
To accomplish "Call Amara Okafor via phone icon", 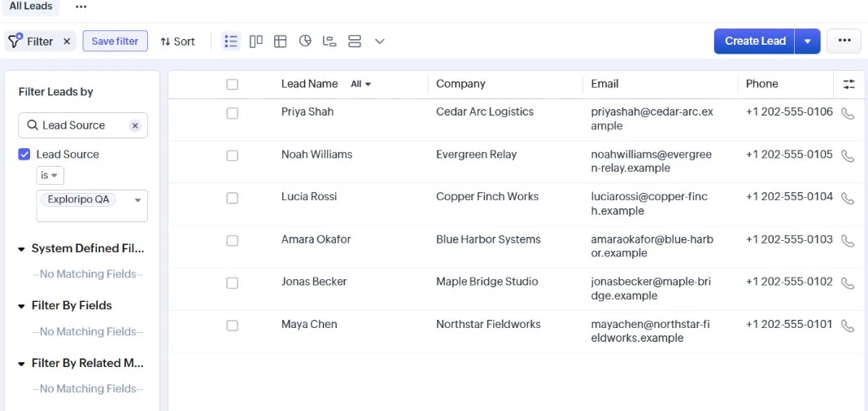I will coord(848,241).
